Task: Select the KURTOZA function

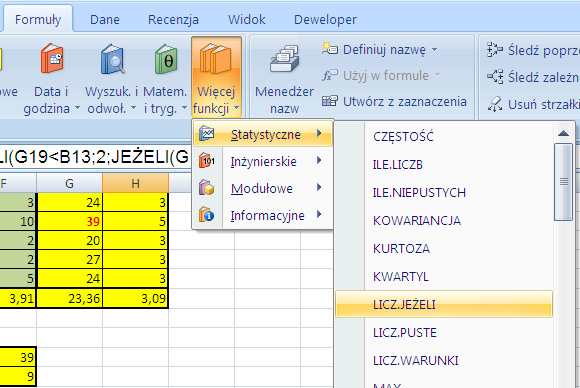Action: pos(444,248)
